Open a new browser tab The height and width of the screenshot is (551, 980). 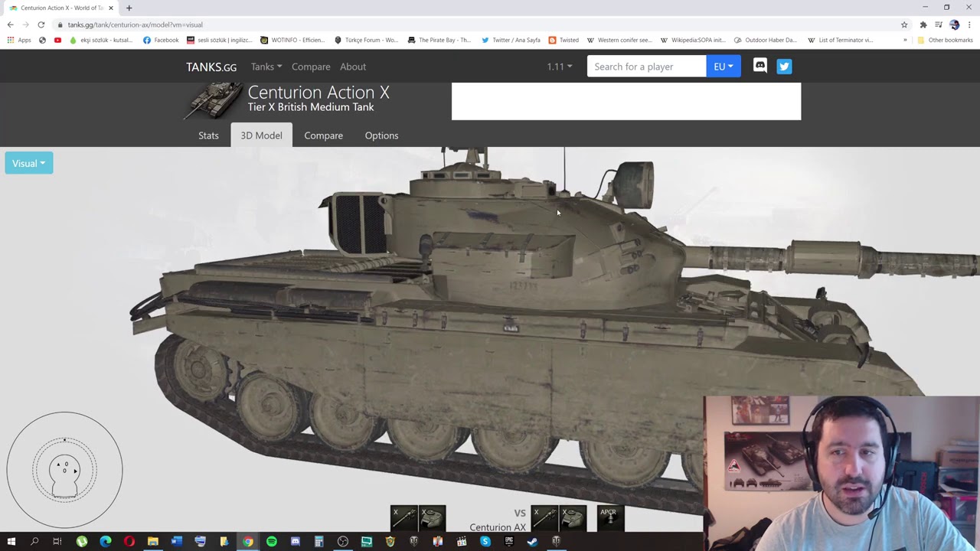coord(129,8)
